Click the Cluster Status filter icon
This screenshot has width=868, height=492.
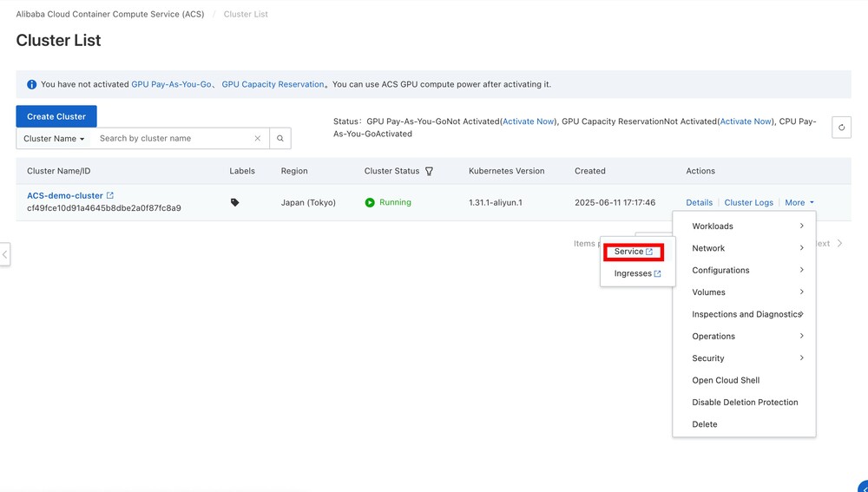[x=429, y=172]
